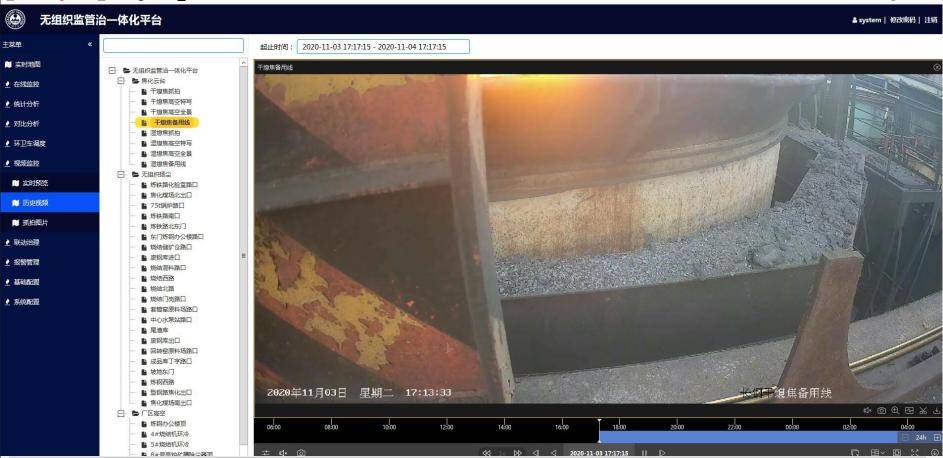943x458 pixels.
Task: Select the 湿熄焦抓拍 camera in the tree
Action: (x=165, y=132)
